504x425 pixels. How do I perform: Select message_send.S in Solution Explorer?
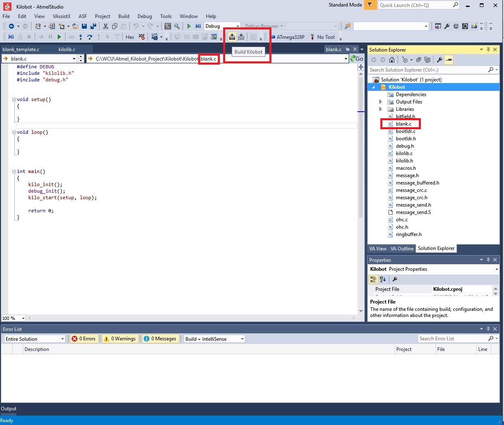413,212
